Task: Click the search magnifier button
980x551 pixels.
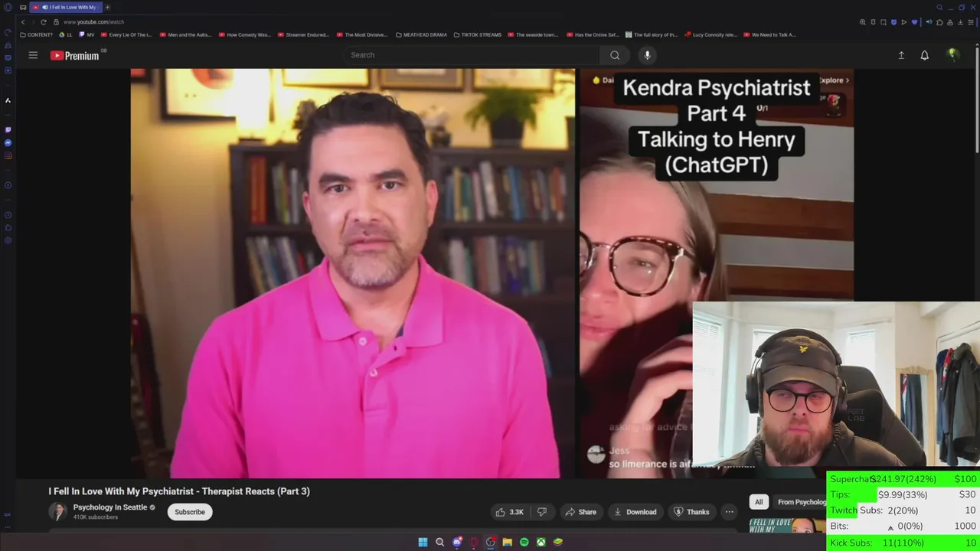Action: 614,55
